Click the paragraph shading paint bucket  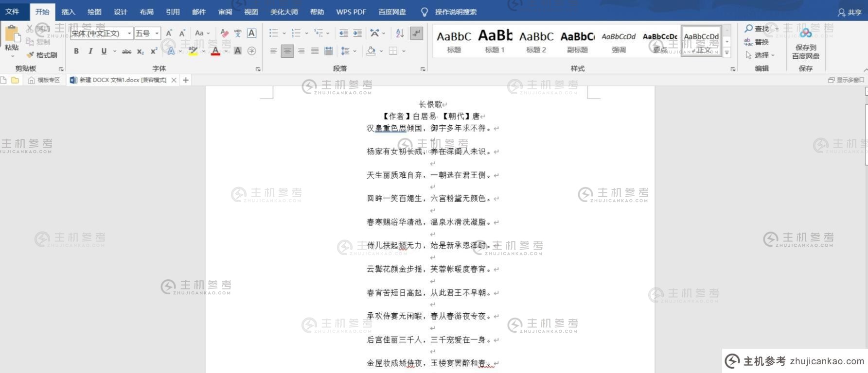[x=371, y=51]
